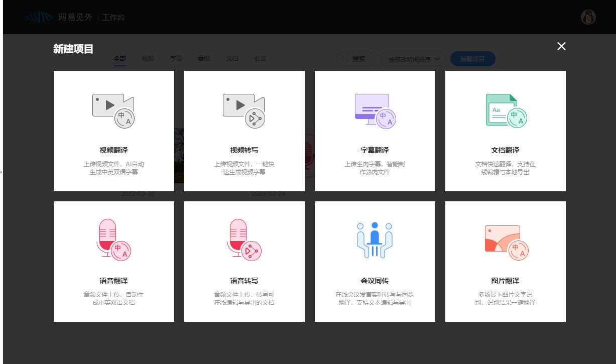Open the 语音翻译 microphone icon
This screenshot has width=616, height=364.
[113, 240]
